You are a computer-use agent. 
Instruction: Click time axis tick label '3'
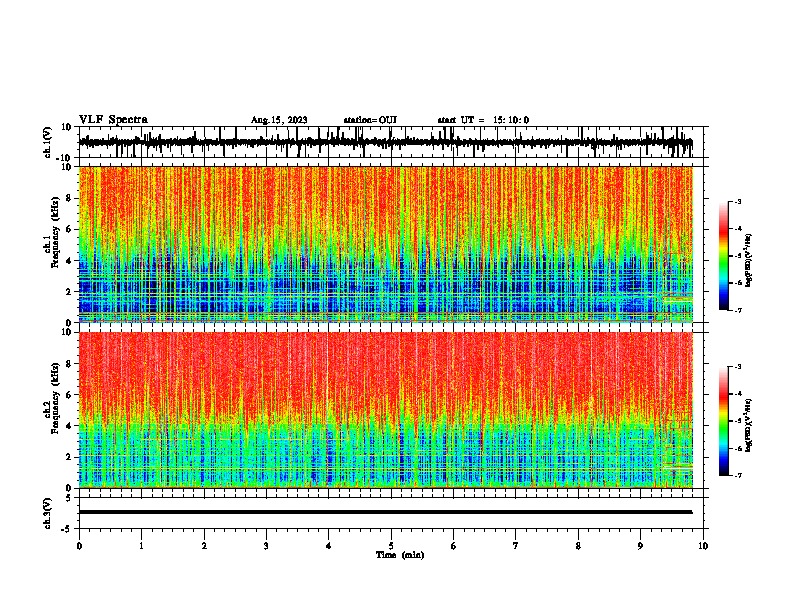point(266,546)
